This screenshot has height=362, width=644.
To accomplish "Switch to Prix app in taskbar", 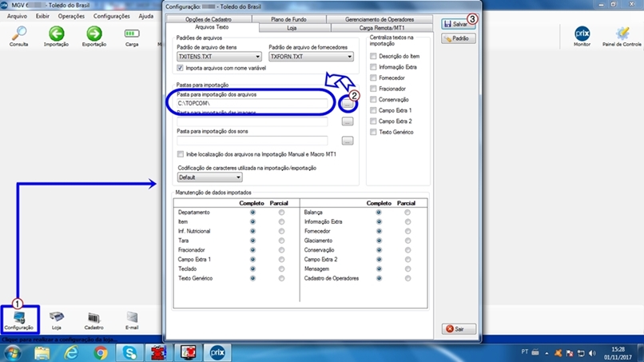I will 217,353.
